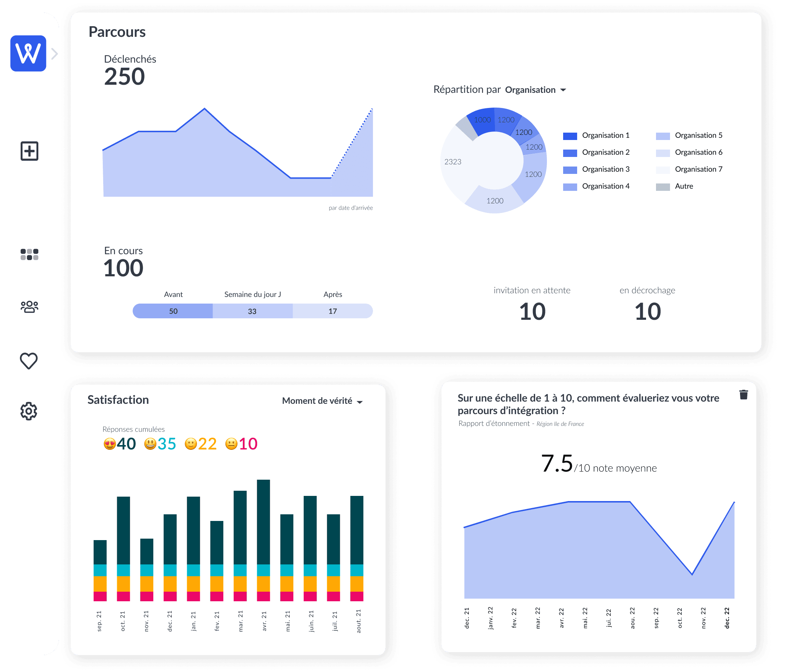This screenshot has height=672, width=799.
Task: Click the oct. 22 axis label
Action: pos(680,618)
